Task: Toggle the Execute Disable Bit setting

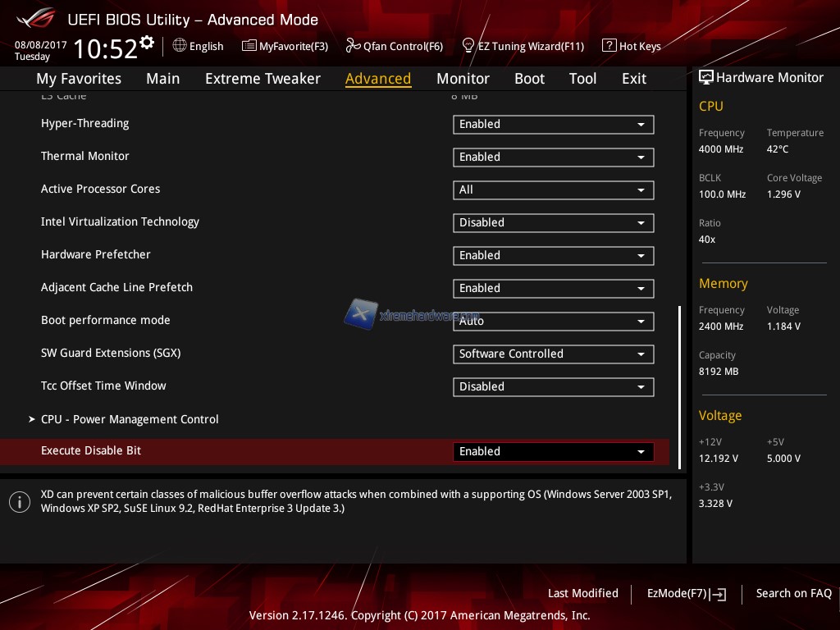Action: 553,452
